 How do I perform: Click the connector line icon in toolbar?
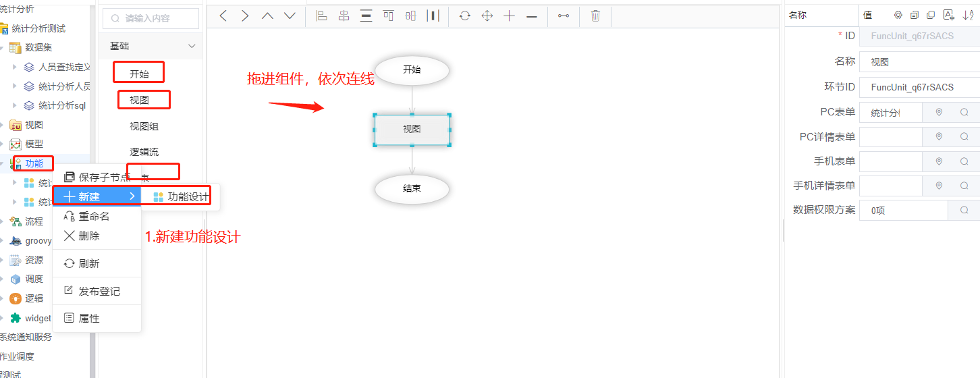click(563, 16)
